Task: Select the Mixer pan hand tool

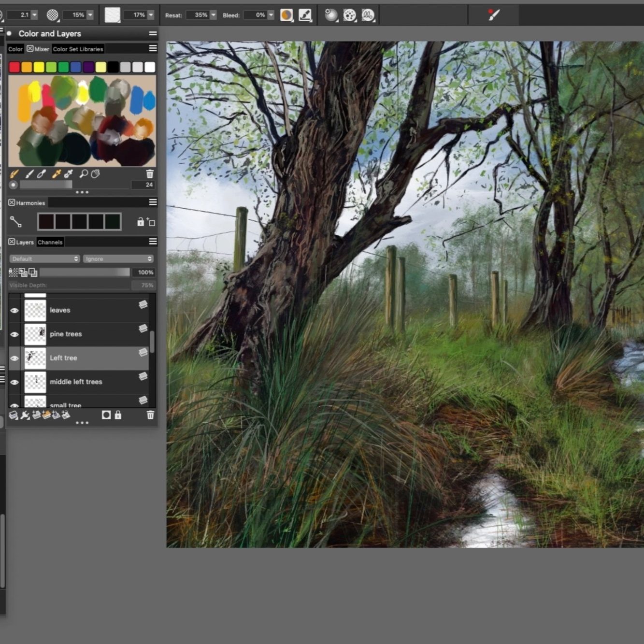Action: click(x=96, y=174)
